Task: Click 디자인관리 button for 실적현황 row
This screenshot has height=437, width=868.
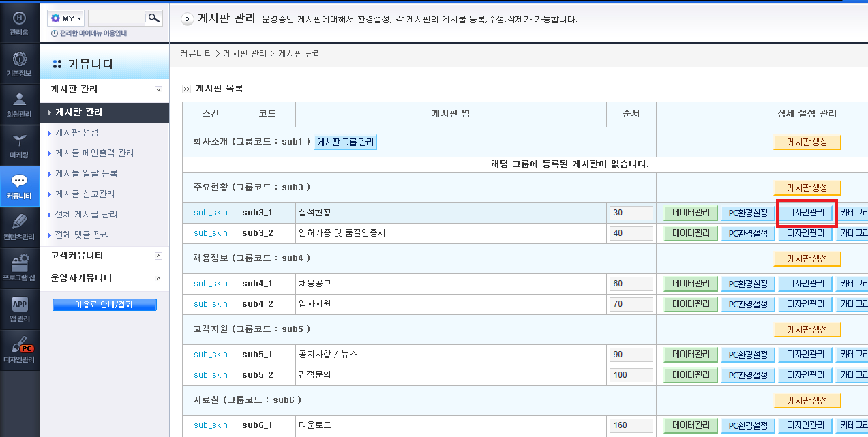Action: click(806, 213)
